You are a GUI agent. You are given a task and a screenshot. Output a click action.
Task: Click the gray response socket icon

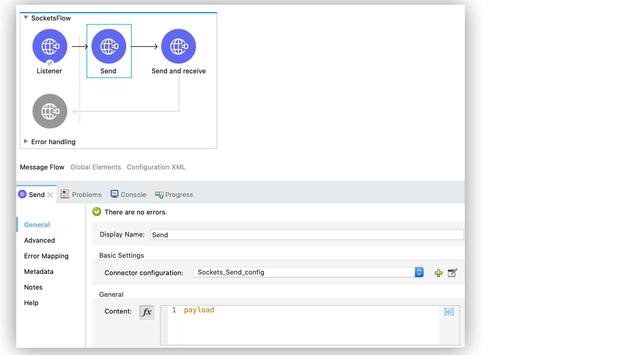click(x=50, y=111)
